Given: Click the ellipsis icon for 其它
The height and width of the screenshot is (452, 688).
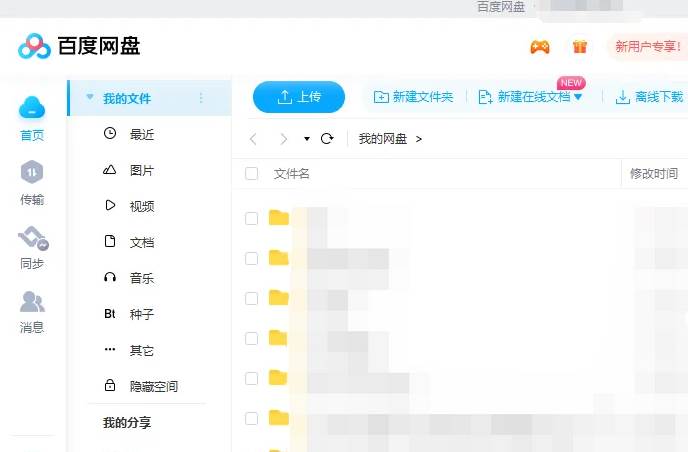Looking at the screenshot, I should [110, 349].
